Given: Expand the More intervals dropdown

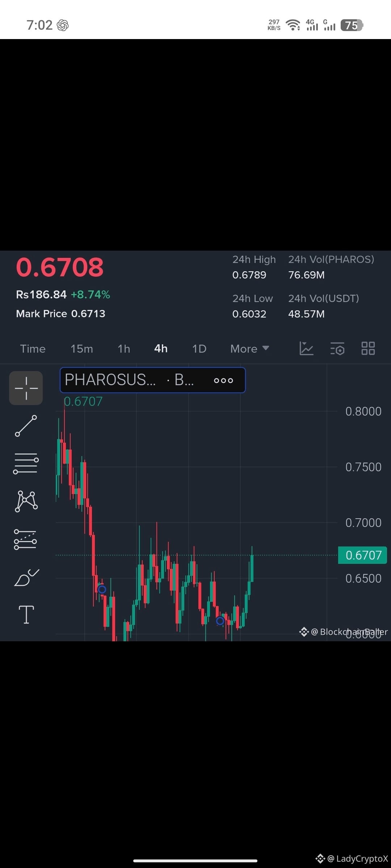Looking at the screenshot, I should coord(250,349).
